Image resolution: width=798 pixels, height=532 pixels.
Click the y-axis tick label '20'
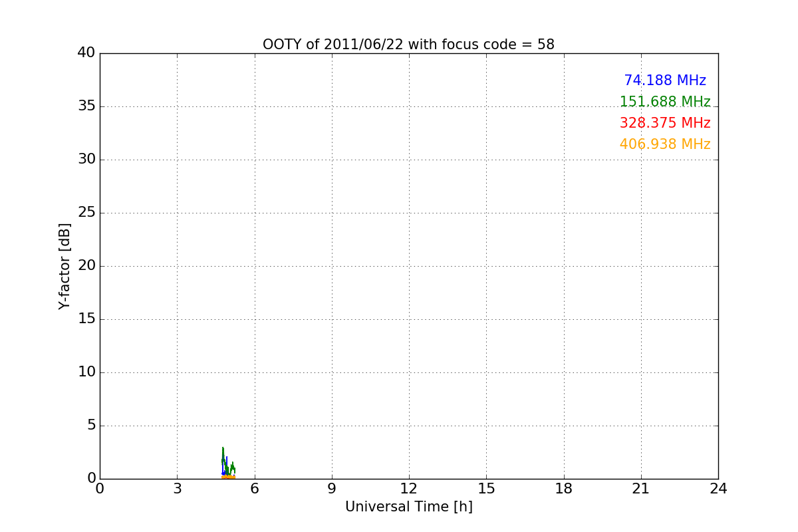coord(86,266)
